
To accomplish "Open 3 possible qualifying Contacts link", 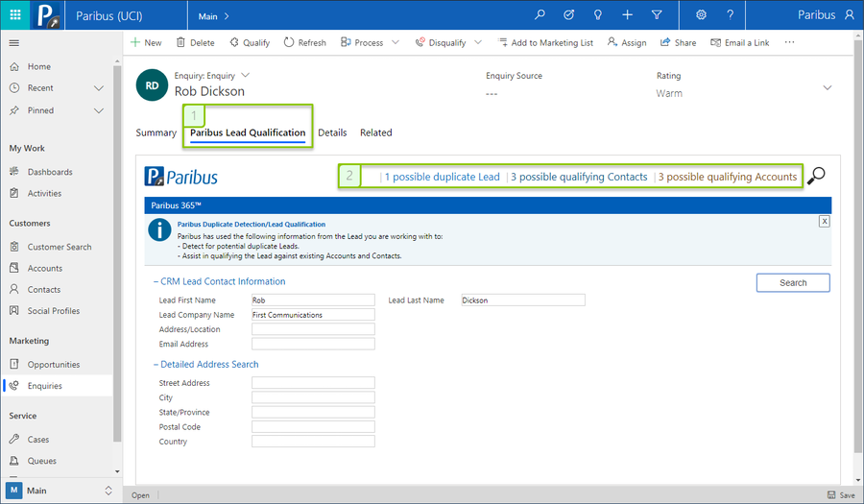I will (579, 177).
